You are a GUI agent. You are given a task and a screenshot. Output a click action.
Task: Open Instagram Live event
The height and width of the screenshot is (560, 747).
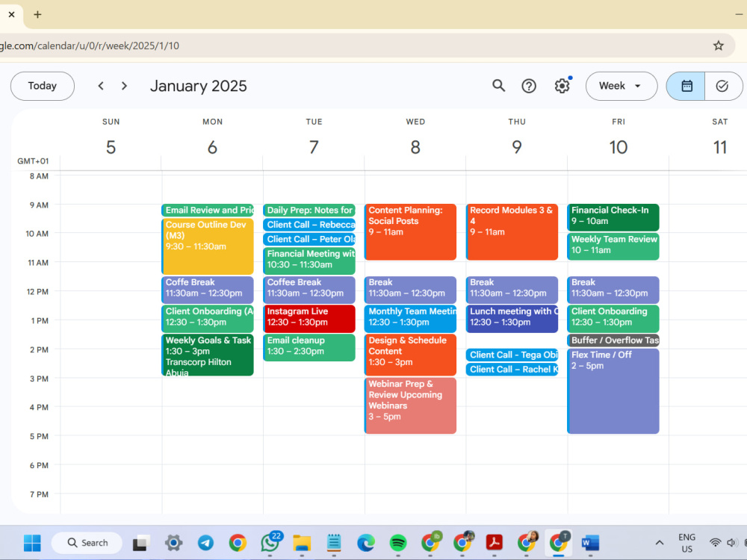click(x=309, y=319)
